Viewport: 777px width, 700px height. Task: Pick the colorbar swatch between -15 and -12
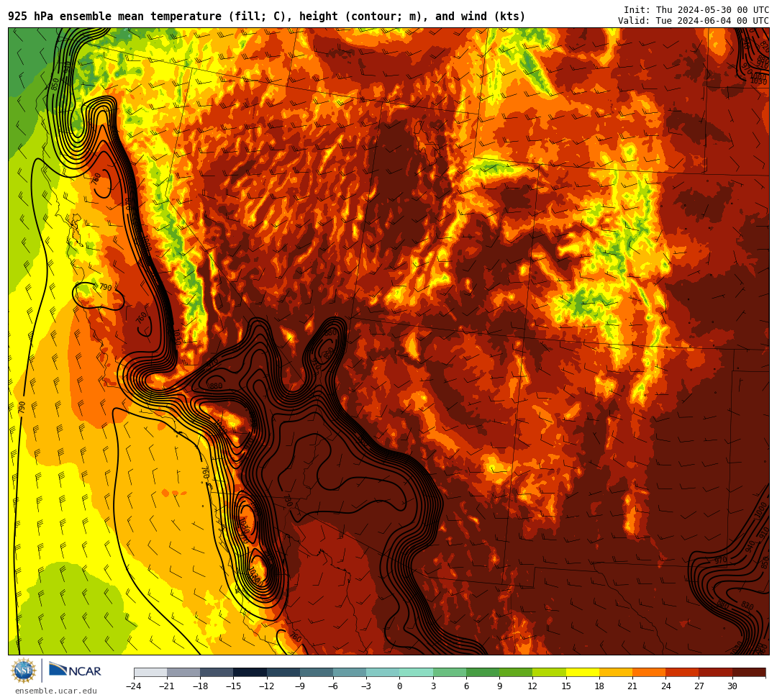point(250,672)
